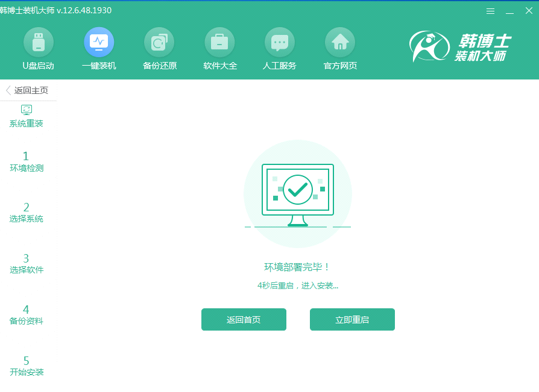Select the U盘启动 toolbar icon

tap(38, 48)
